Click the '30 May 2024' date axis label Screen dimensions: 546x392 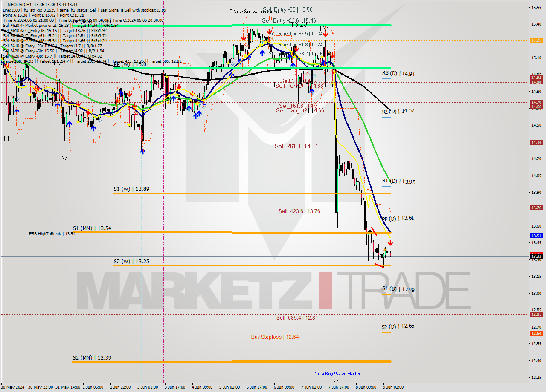pos(12,387)
